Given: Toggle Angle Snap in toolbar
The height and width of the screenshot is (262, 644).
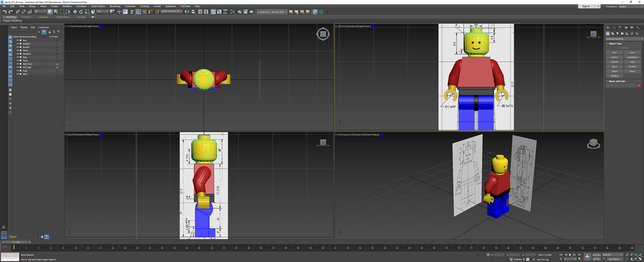Looking at the screenshot, I should [x=138, y=12].
